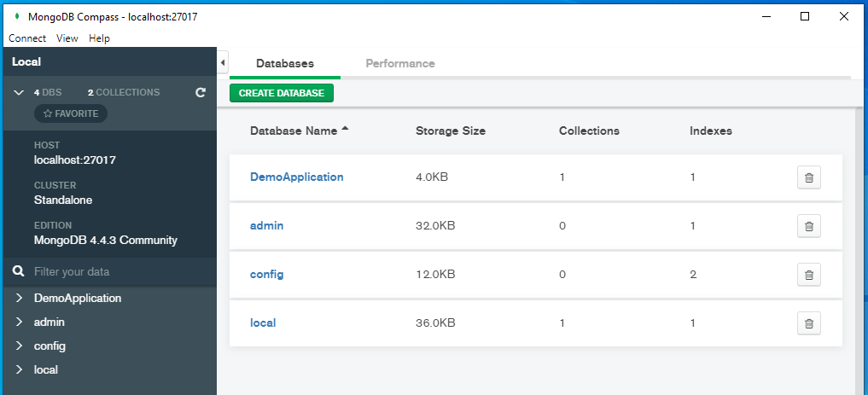Screen dimensions: 868x395
Task: Open the View menu
Action: 67,38
